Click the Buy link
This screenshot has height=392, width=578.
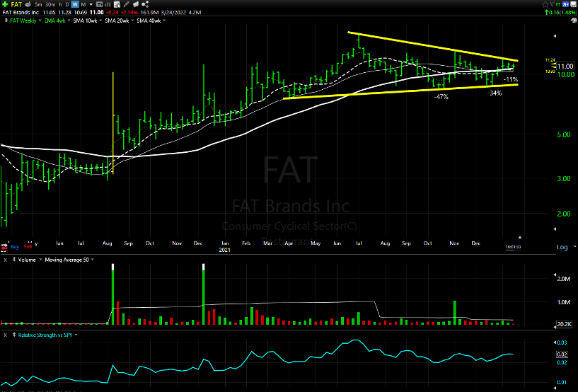coord(15,247)
